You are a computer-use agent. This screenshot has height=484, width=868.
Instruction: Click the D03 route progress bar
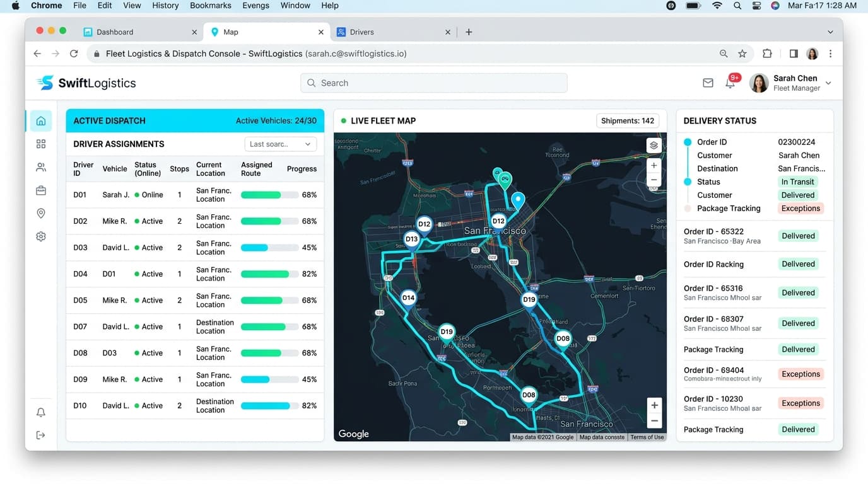[269, 248]
